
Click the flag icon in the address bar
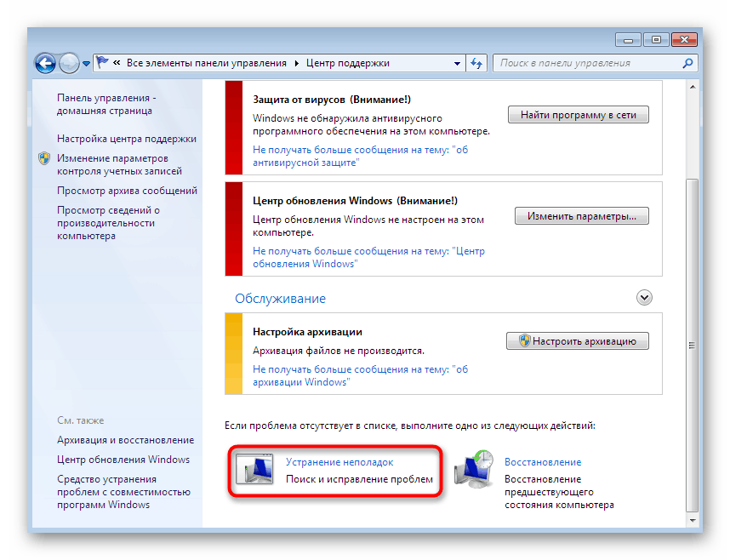pyautogui.click(x=102, y=60)
